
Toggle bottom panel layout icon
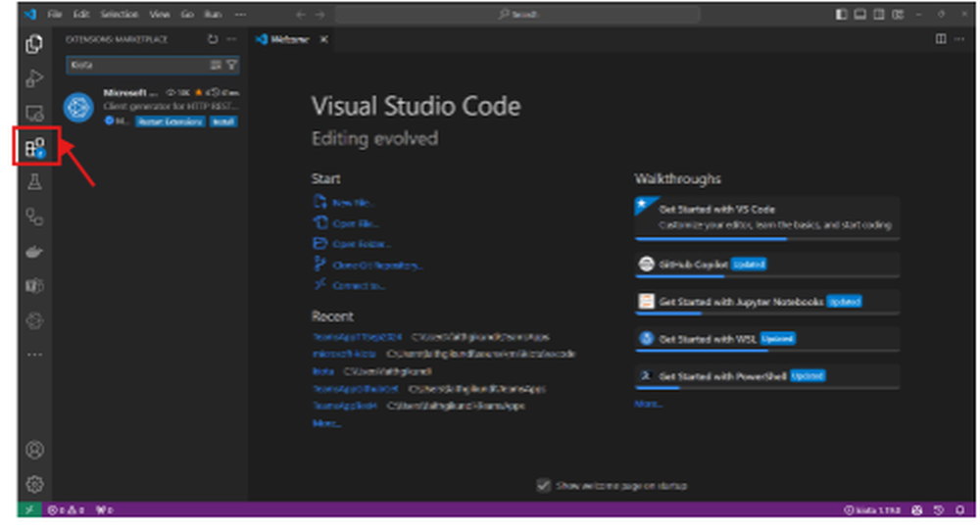860,15
